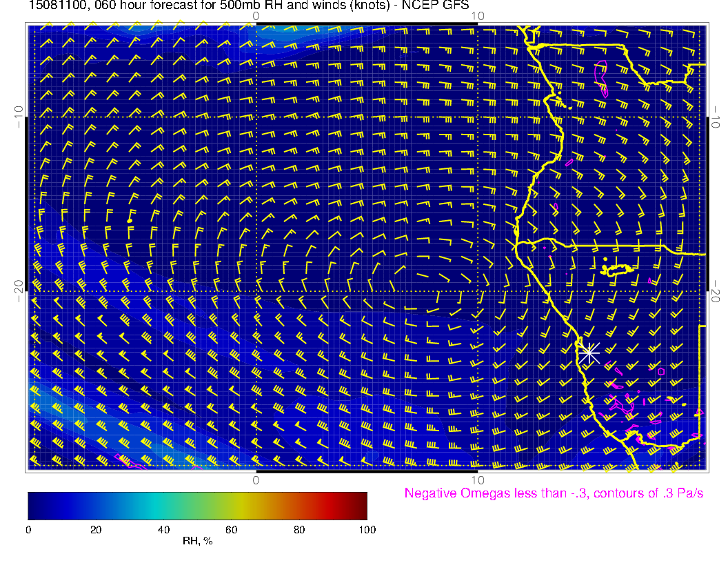The height and width of the screenshot is (563, 728).
Task: Click the magenta Negative Omegas legend text
Action: (554, 494)
